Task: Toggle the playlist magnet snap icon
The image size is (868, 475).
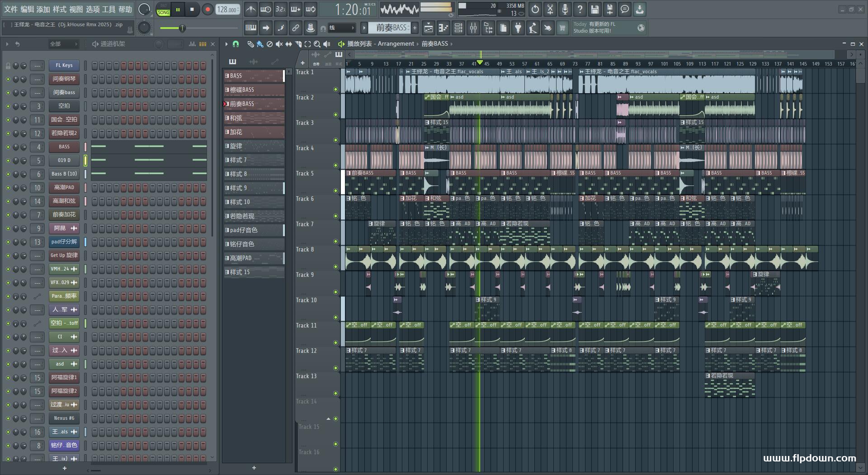Action: pos(236,44)
